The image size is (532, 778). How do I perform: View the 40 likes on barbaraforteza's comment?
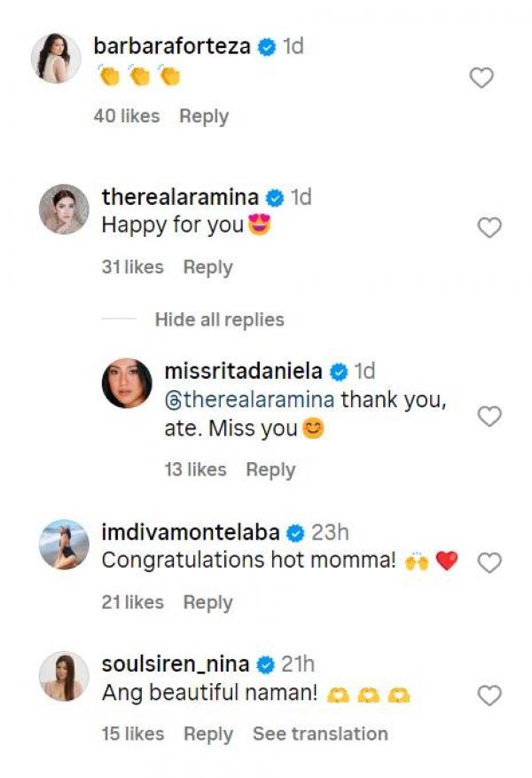tap(127, 116)
